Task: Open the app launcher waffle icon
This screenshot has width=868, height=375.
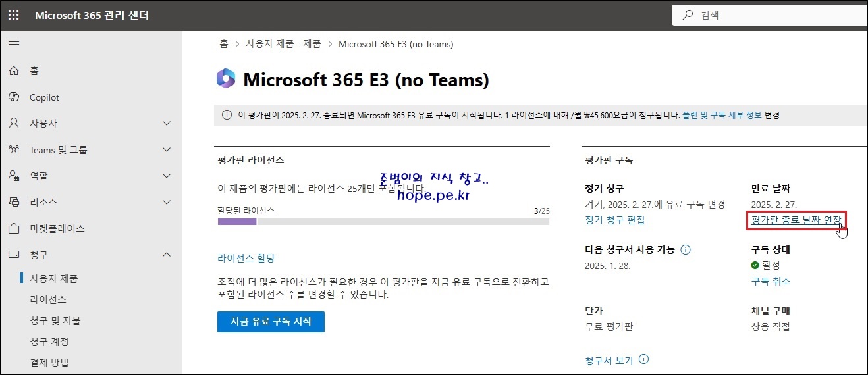Action: (13, 15)
